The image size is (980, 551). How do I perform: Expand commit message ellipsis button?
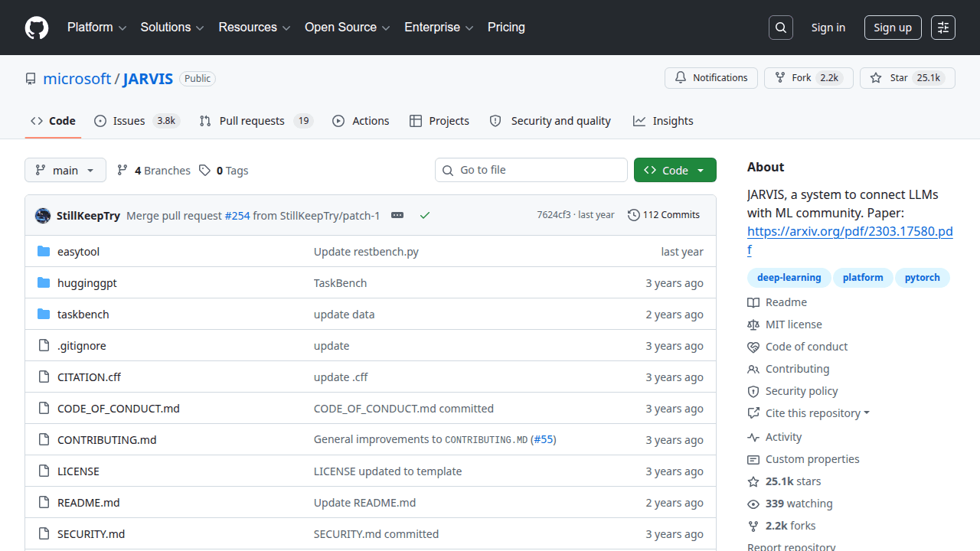[x=397, y=215]
